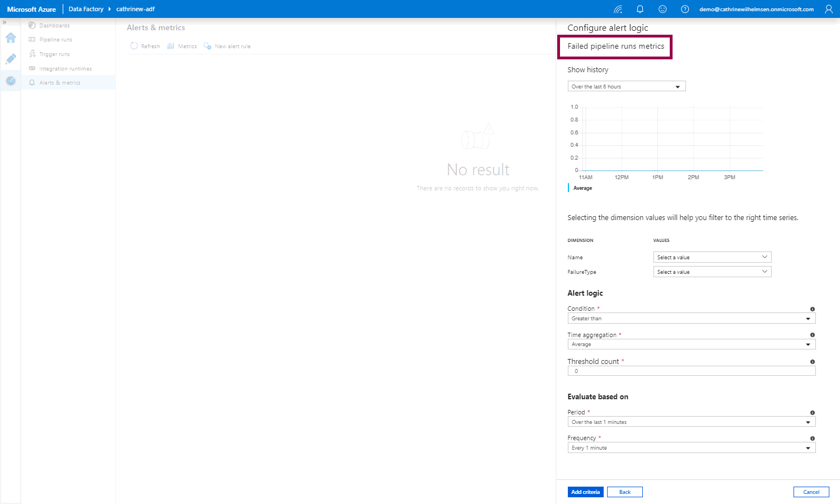Click the Home icon in left sidebar
The height and width of the screenshot is (504, 840).
(11, 38)
